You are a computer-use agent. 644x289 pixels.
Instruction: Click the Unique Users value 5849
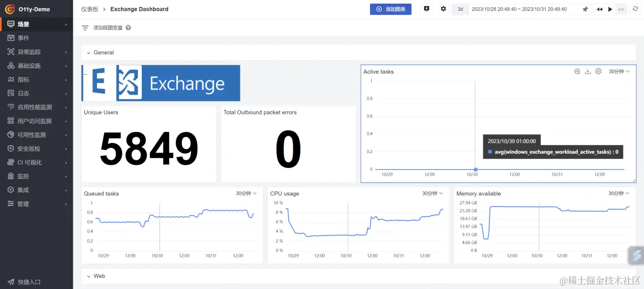149,150
